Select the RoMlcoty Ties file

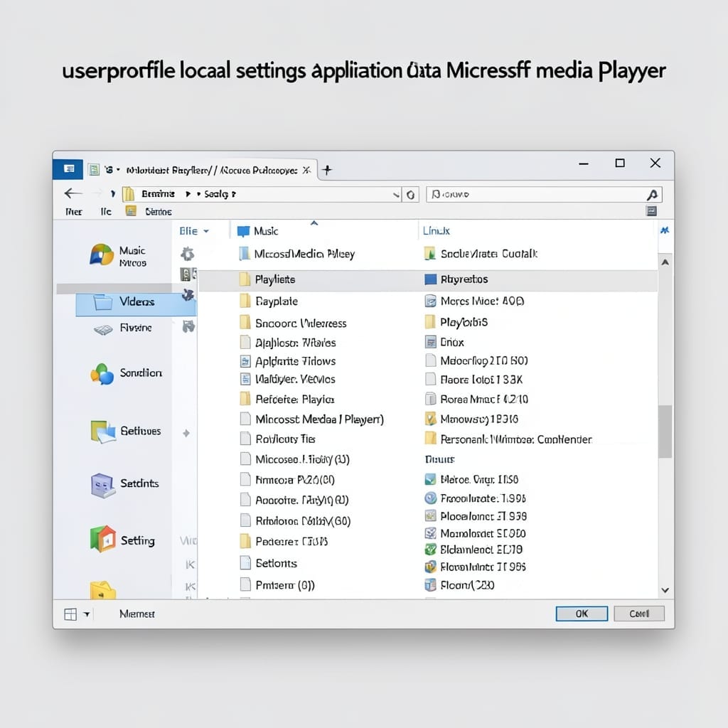(x=278, y=439)
